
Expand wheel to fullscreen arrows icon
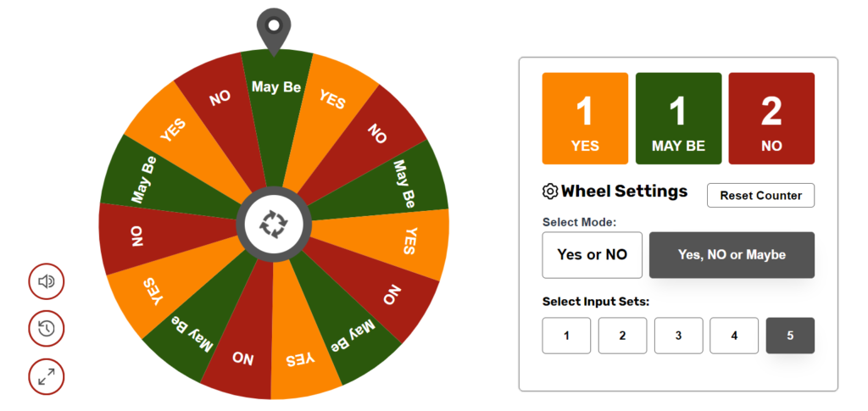tap(47, 377)
